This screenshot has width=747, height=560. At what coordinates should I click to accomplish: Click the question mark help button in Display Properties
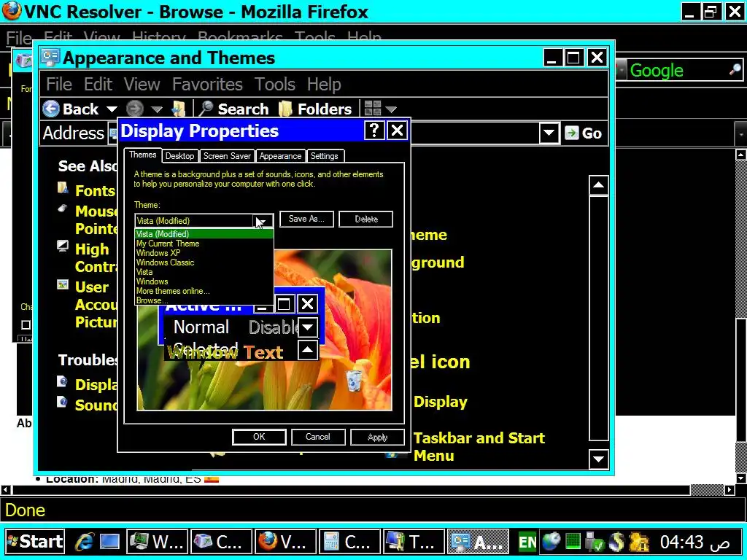coord(374,131)
